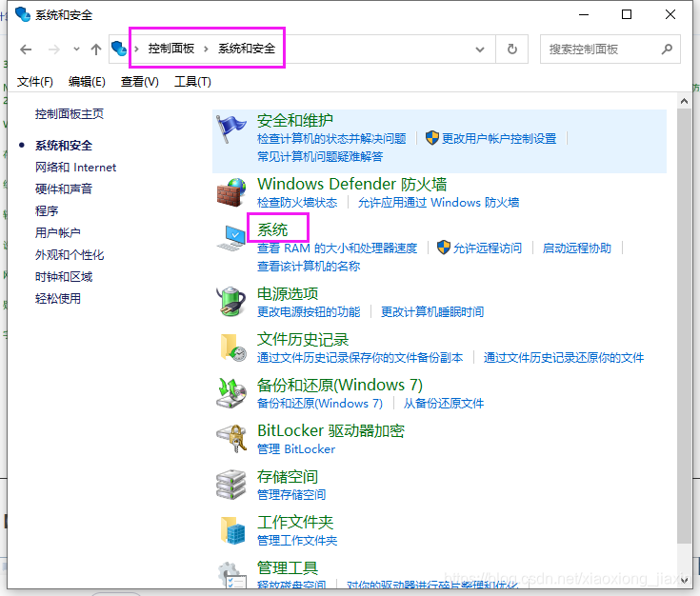Open Windows Defender 防火墙 heading
Image resolution: width=700 pixels, height=596 pixels.
point(351,184)
